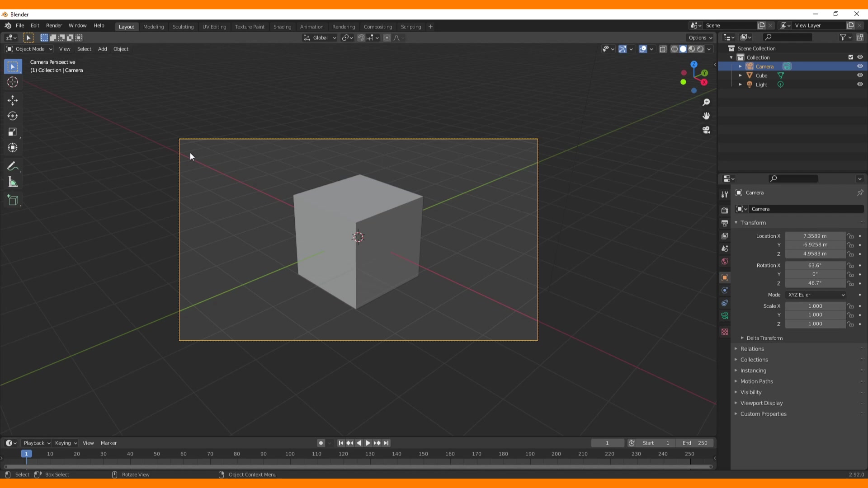Hide the Light object visibility eye
The height and width of the screenshot is (488, 868).
pos(860,84)
